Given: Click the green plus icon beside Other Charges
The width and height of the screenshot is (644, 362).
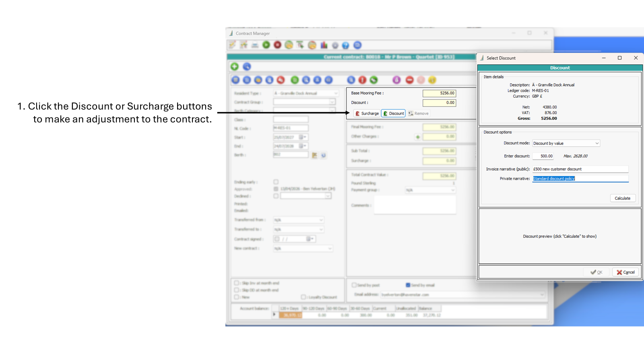Looking at the screenshot, I should [x=418, y=137].
